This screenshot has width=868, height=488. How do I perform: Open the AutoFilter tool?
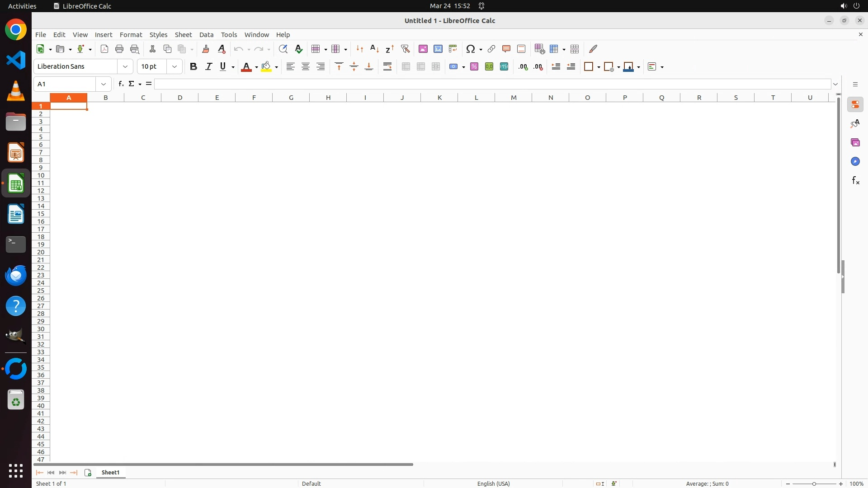click(x=405, y=49)
